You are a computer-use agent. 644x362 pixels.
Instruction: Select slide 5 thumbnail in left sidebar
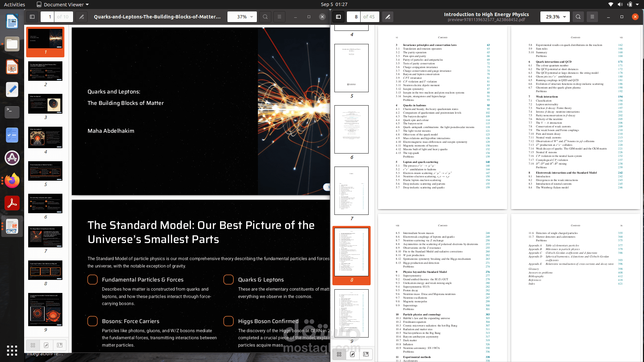(45, 171)
